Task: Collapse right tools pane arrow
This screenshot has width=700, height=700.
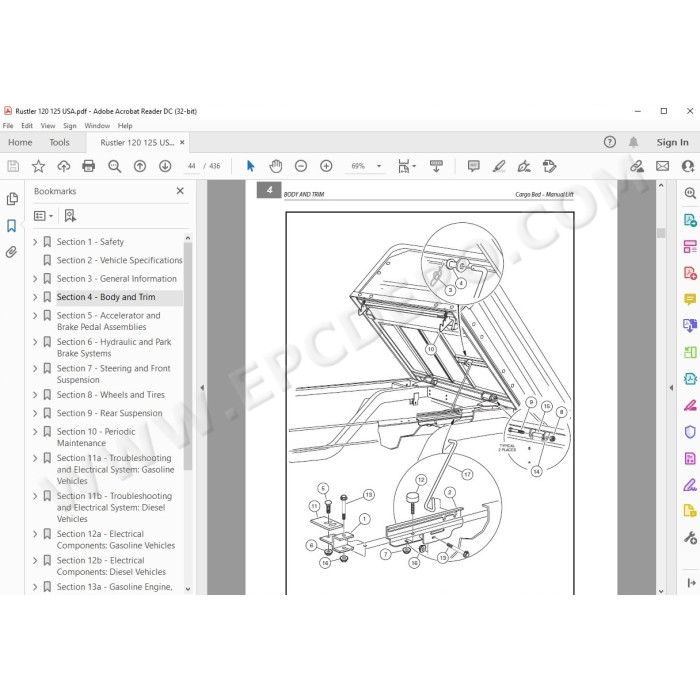Action: pos(671,388)
